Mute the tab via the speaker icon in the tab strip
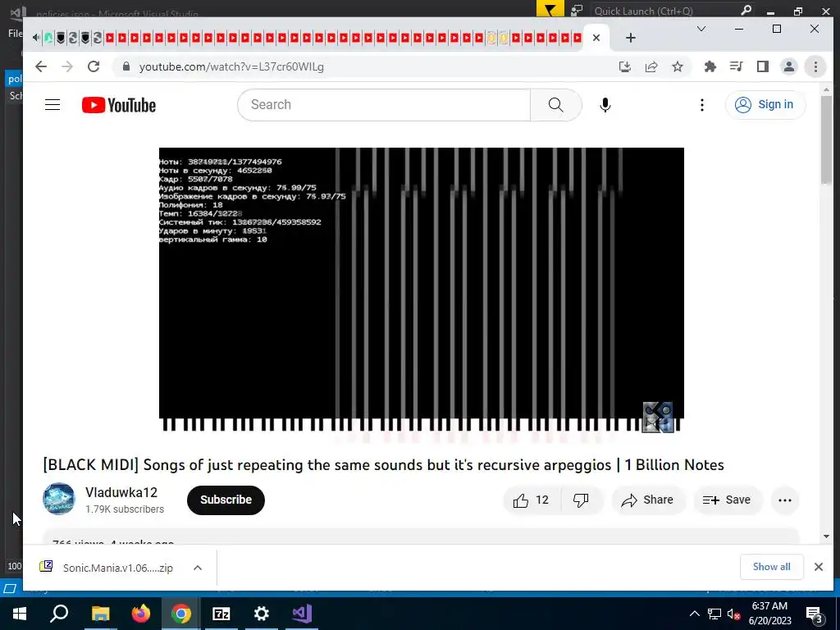 [36, 38]
